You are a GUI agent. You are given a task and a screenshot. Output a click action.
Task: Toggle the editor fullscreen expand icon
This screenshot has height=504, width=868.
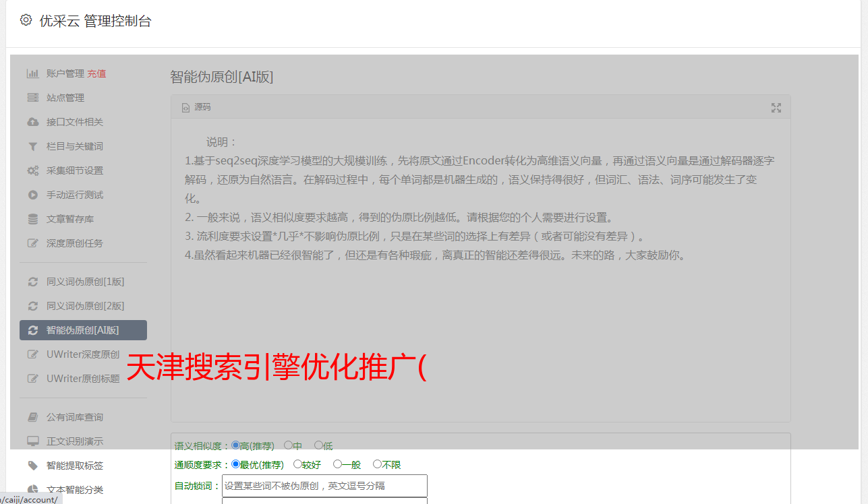click(x=776, y=108)
